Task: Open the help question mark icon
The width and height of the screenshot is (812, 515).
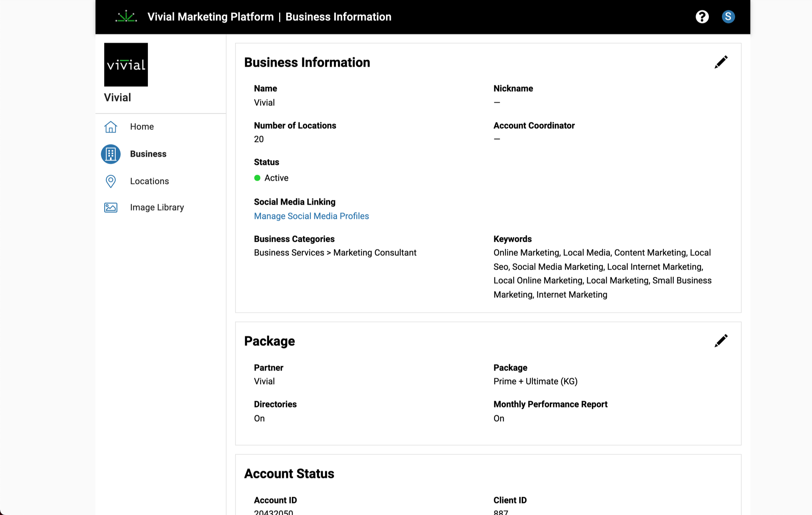Action: (702, 17)
